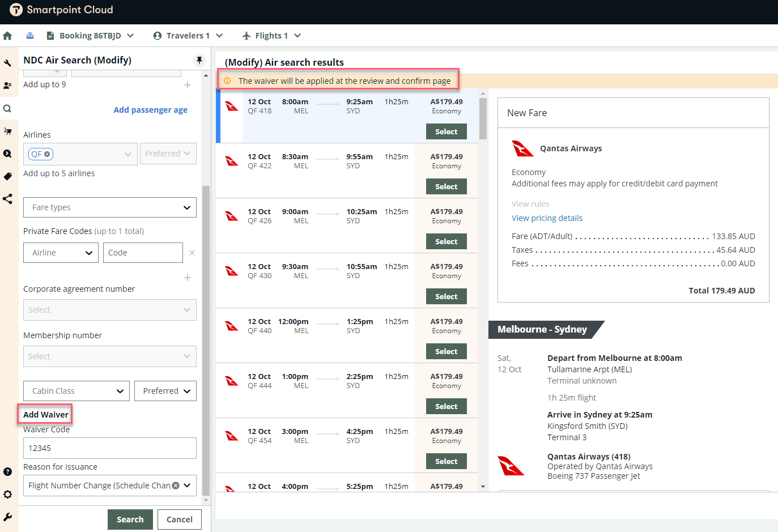Image resolution: width=778 pixels, height=532 pixels.
Task: Pin the NDC Air Search panel
Action: point(199,60)
